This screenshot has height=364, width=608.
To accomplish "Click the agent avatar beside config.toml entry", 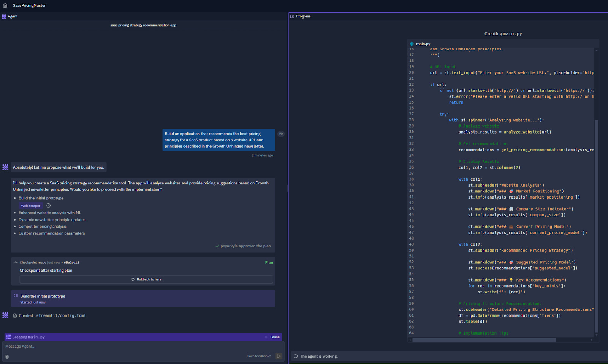I will coord(5,315).
